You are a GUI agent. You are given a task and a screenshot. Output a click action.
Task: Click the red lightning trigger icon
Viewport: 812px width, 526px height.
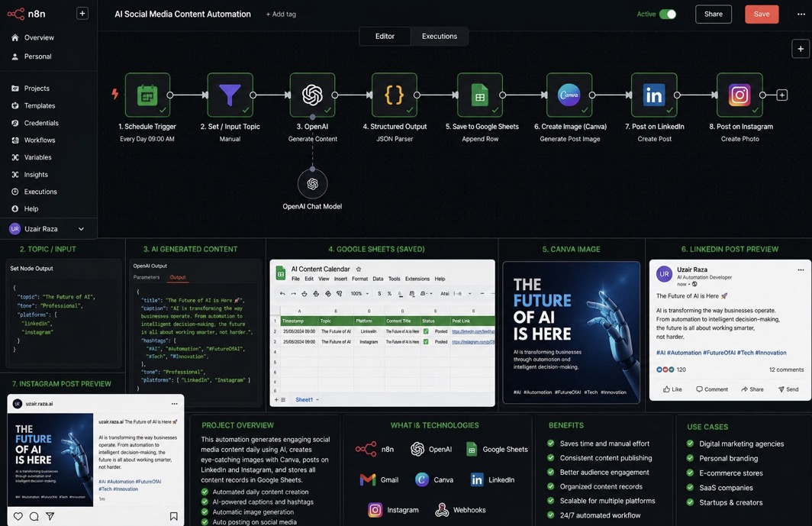(x=115, y=94)
